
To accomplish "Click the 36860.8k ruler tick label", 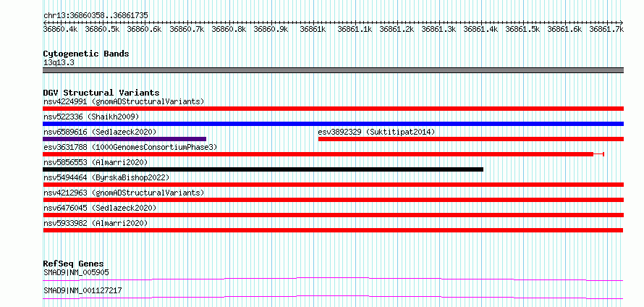I will click(x=229, y=29).
